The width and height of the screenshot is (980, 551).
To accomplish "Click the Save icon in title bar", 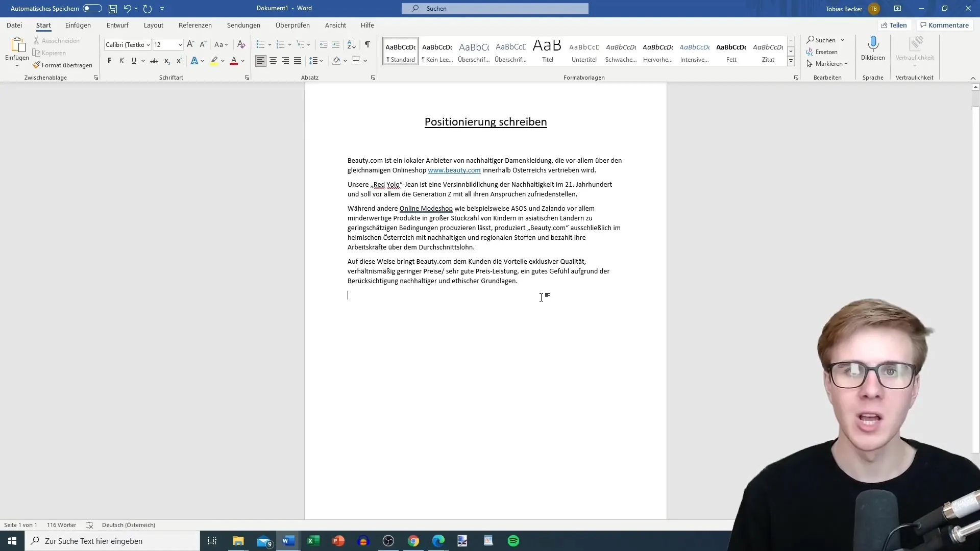I will tap(113, 9).
